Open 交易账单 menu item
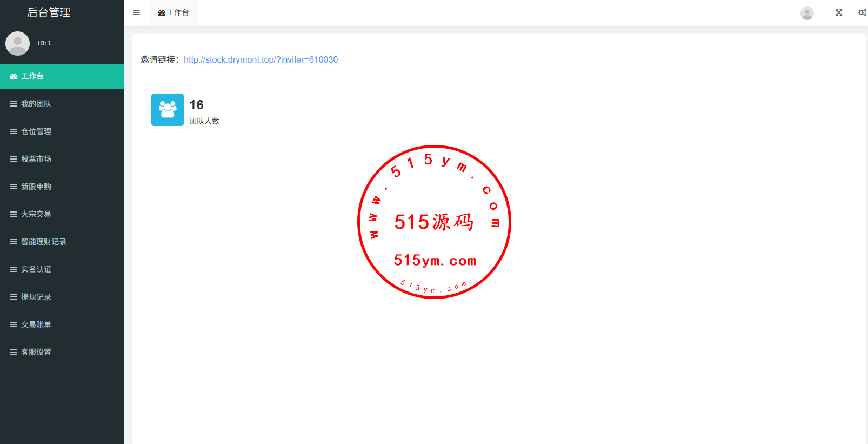Screen dimensions: 868x444 [36, 324]
